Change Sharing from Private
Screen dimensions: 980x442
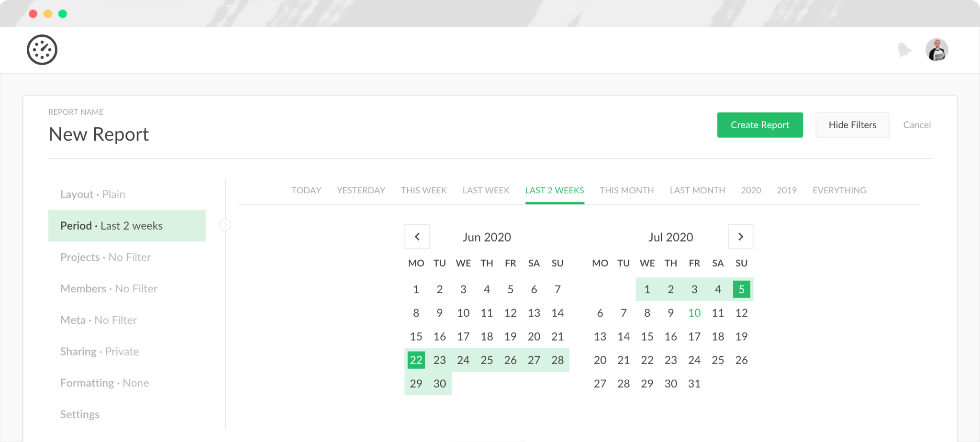[x=99, y=351]
